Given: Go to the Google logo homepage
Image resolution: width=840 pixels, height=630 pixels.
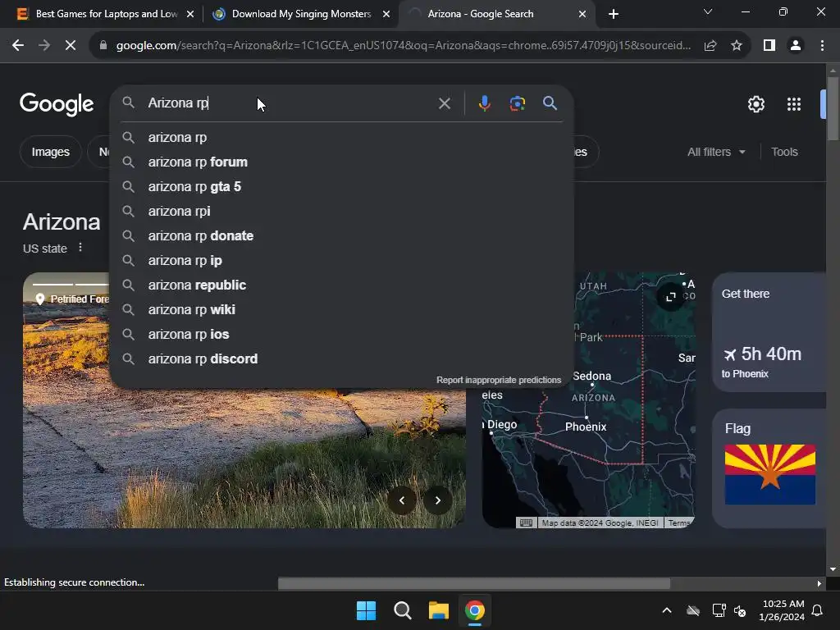Looking at the screenshot, I should pos(57,104).
